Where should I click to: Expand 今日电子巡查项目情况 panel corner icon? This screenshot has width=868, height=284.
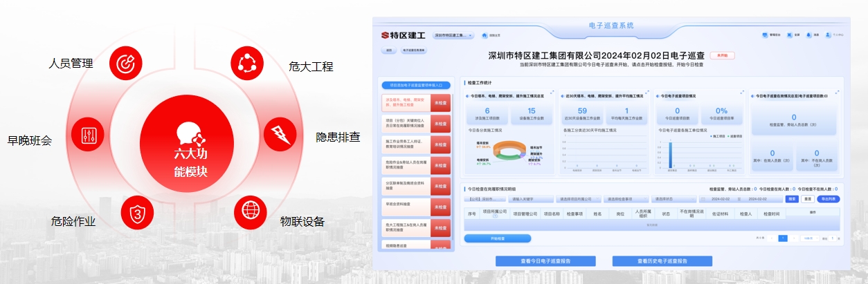coord(742,92)
